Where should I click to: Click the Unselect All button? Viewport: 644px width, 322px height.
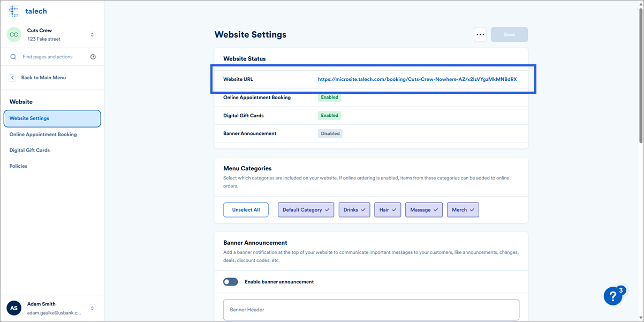[246, 209]
